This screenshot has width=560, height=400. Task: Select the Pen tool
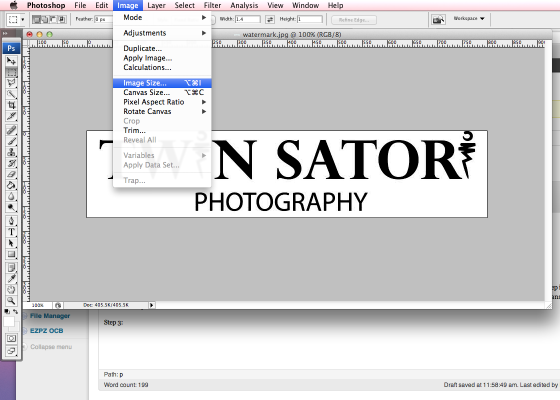point(11,221)
